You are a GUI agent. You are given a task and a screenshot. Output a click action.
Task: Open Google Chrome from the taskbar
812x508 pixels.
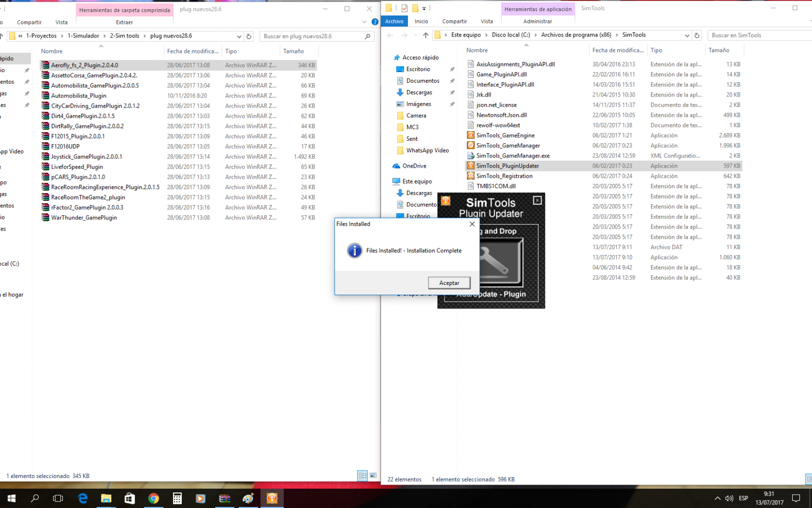point(153,498)
